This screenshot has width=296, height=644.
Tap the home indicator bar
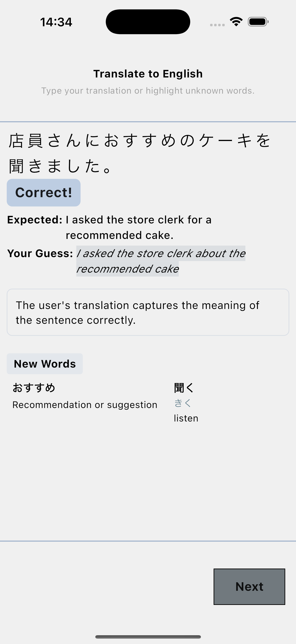[148, 637]
